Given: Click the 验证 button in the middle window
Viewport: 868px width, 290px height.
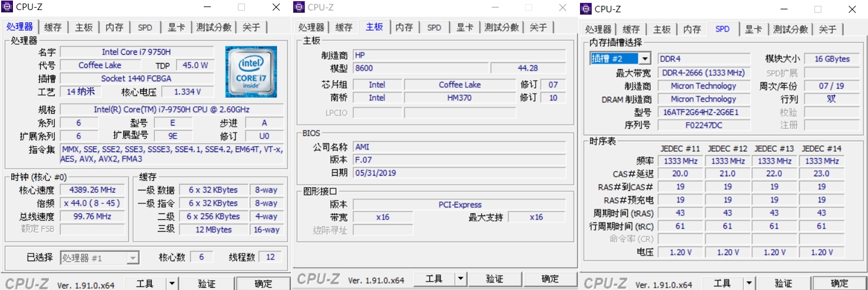Looking at the screenshot, I should coord(495,279).
